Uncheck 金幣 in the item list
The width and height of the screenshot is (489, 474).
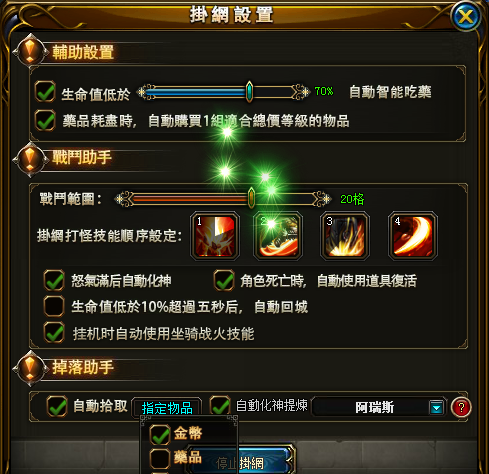pos(160,434)
